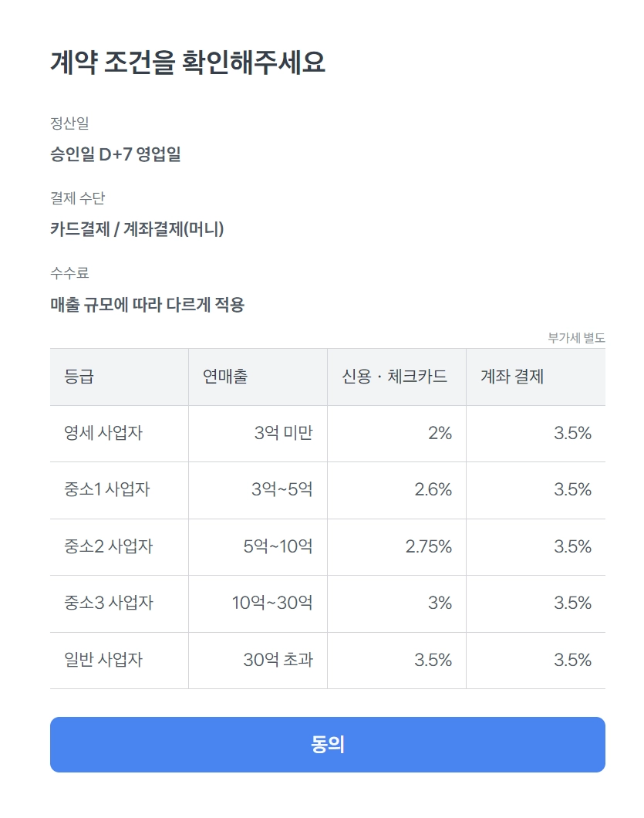Select the 카드결제 / 계좌결제(머니) text
This screenshot has height=818, width=644.
[137, 229]
